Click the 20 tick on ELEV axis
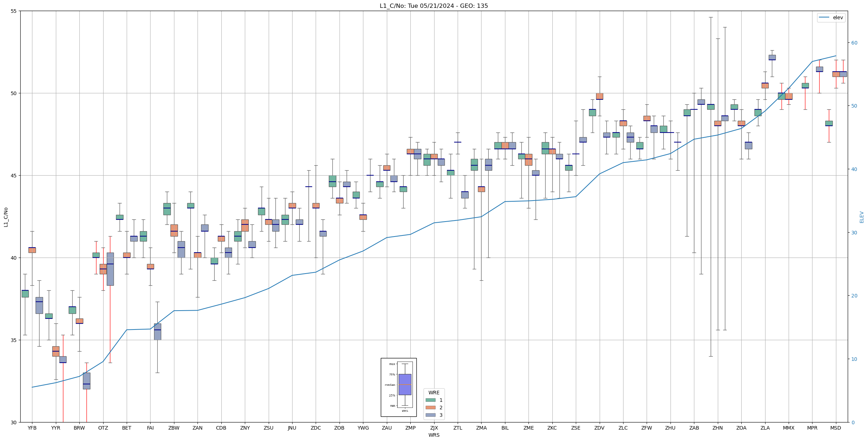The image size is (868, 441). (x=854, y=296)
